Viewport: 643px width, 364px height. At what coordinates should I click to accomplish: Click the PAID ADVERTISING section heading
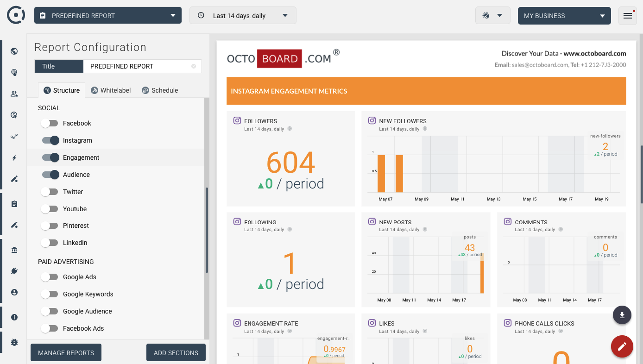pos(66,262)
